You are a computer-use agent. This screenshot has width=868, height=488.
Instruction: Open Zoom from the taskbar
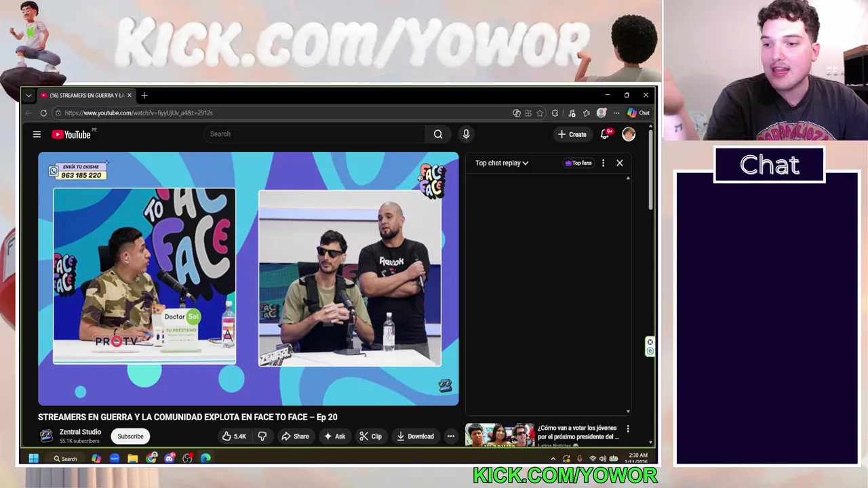coord(115,459)
